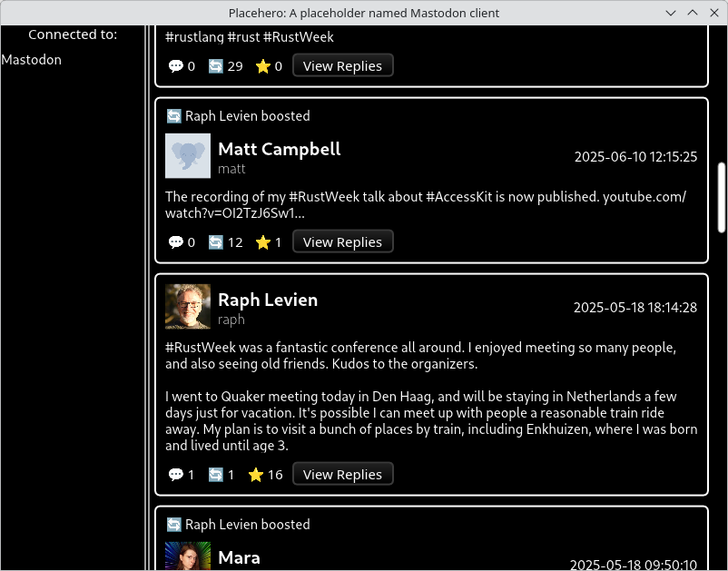Open View Replies on Matt Campbell's post
Image resolution: width=728 pixels, height=571 pixels.
tap(342, 241)
